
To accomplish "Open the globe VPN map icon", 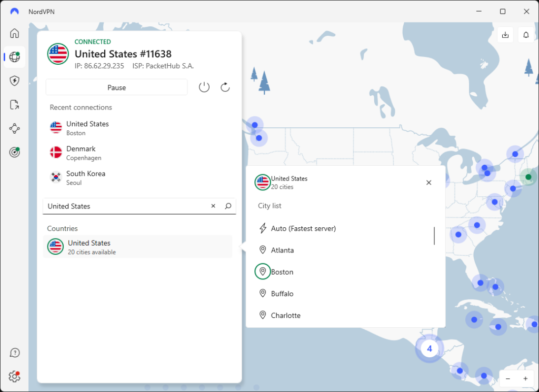I will pos(14,57).
